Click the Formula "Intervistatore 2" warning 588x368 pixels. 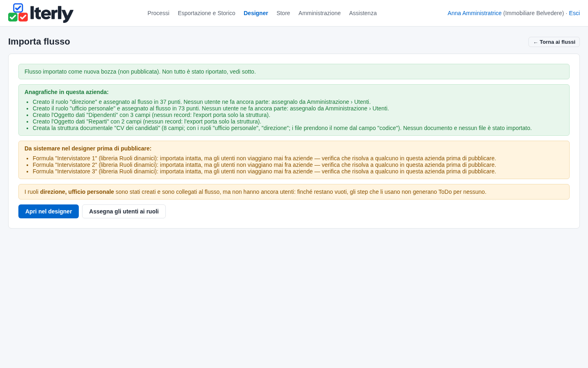point(264,165)
